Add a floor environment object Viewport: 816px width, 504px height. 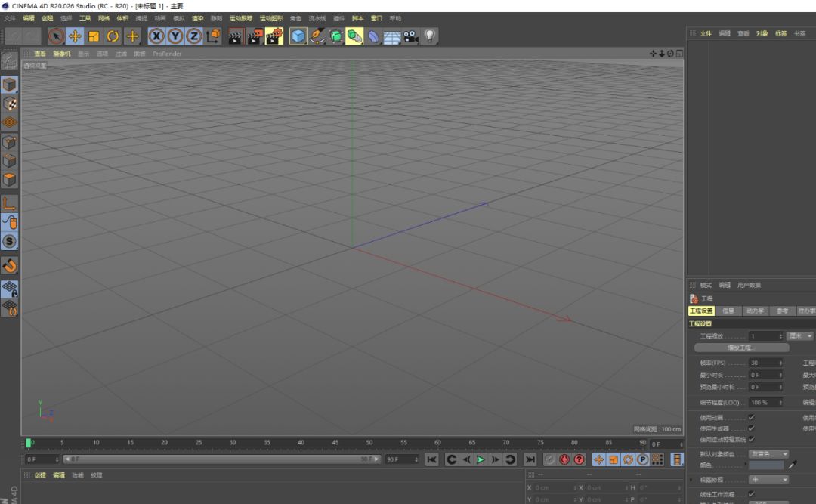[392, 37]
